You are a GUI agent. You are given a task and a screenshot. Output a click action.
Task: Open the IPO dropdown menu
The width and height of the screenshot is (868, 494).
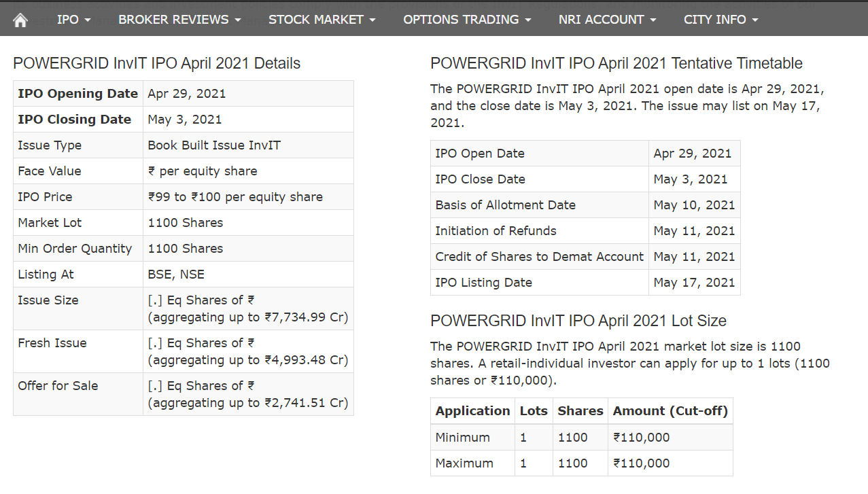[x=74, y=20]
